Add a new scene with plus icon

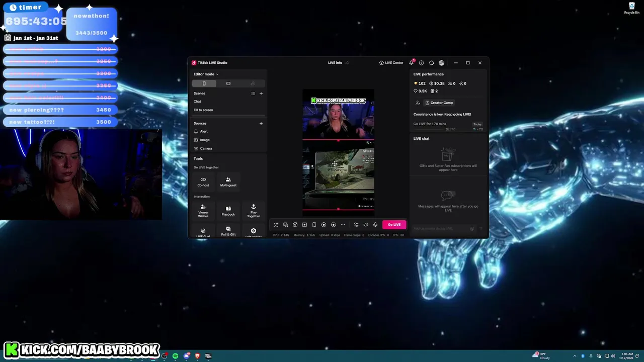(261, 94)
